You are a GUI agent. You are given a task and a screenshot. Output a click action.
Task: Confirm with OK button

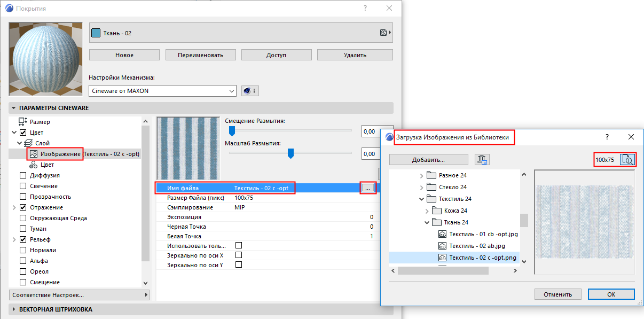pos(611,294)
